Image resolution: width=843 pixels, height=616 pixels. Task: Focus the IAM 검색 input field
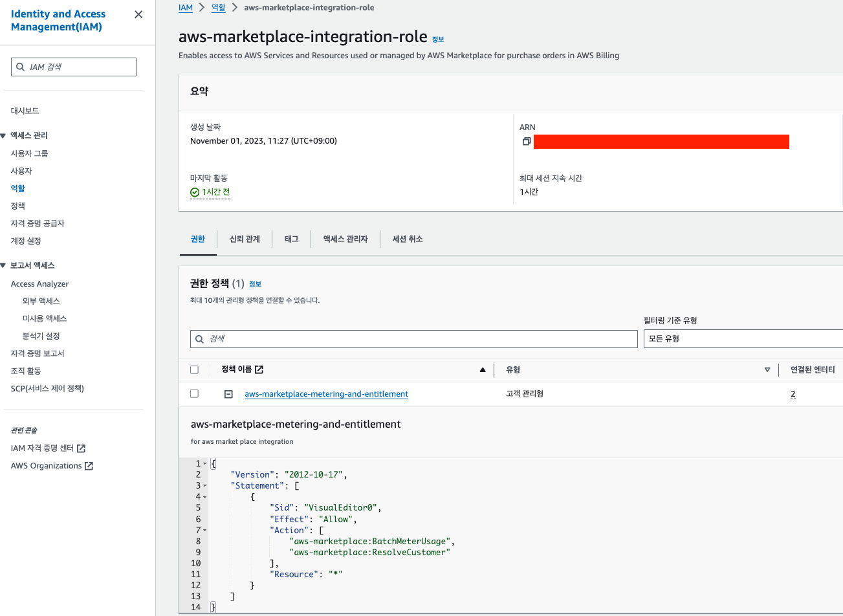74,67
